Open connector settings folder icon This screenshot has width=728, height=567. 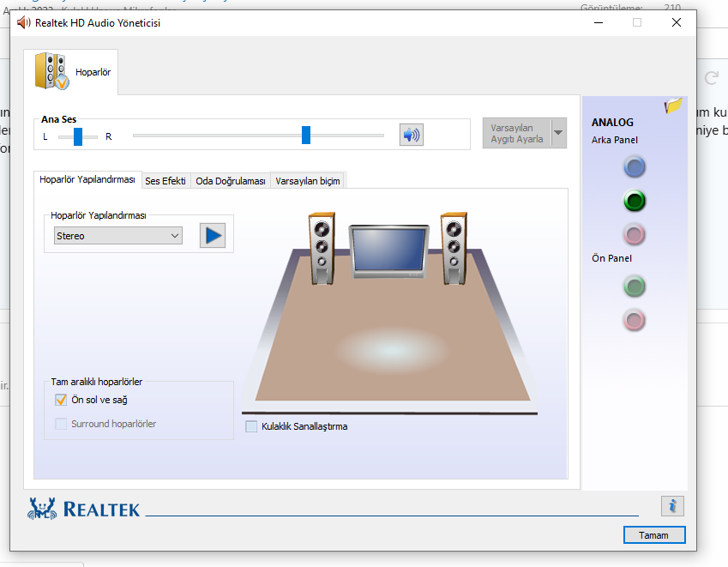pos(673,106)
